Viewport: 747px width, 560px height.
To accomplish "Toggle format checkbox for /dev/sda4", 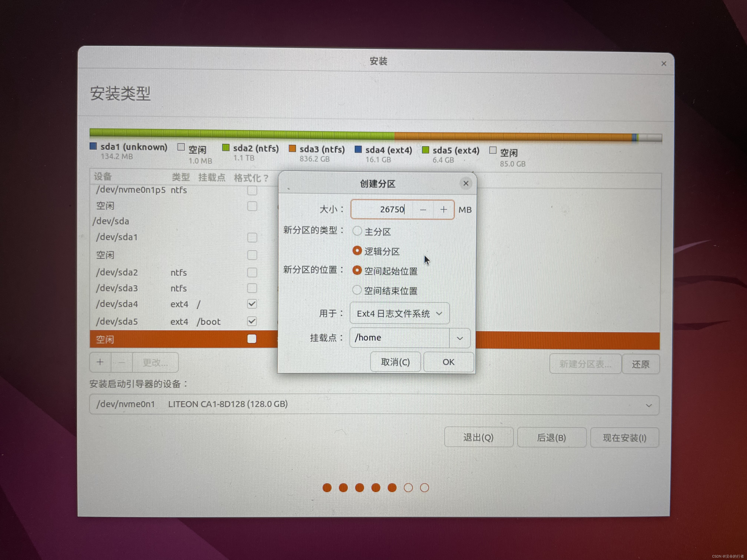I will pos(252,304).
